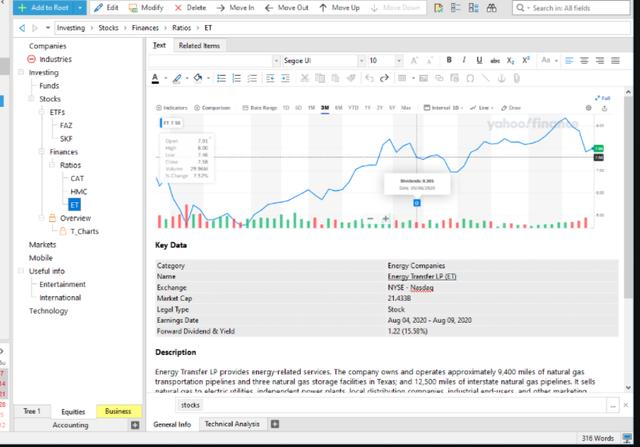Click the Insert table icon

pos(402,78)
